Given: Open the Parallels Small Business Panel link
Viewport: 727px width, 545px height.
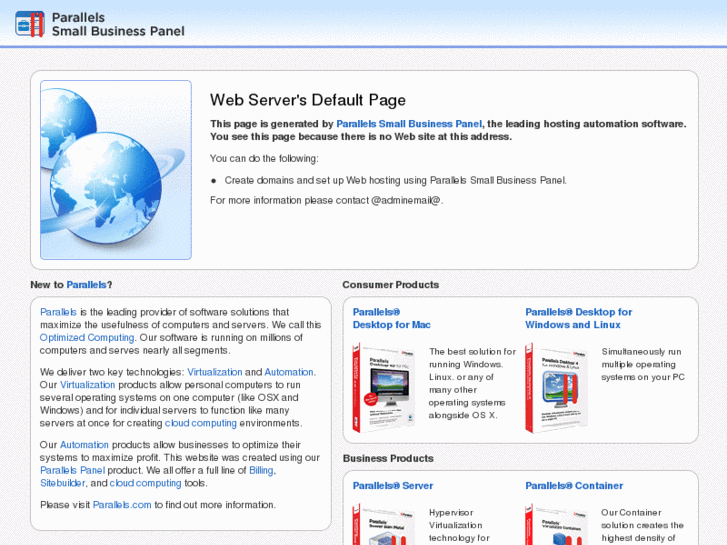Looking at the screenshot, I should (x=408, y=124).
